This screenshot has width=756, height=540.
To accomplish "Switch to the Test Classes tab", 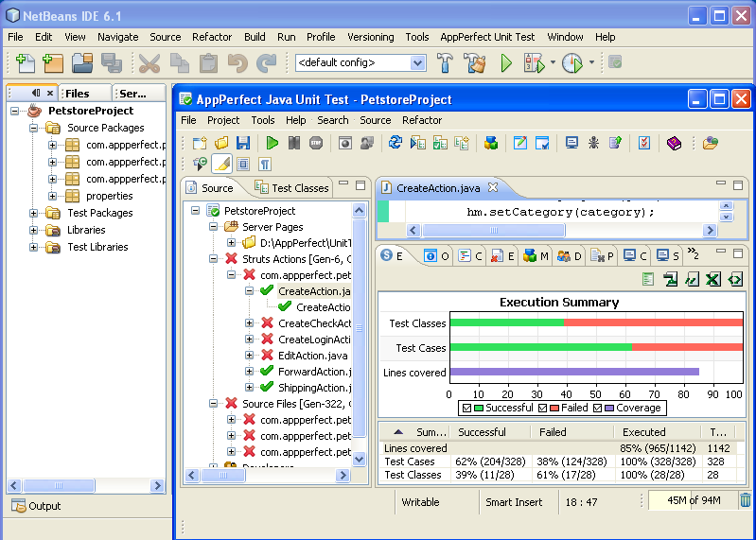I will click(291, 188).
